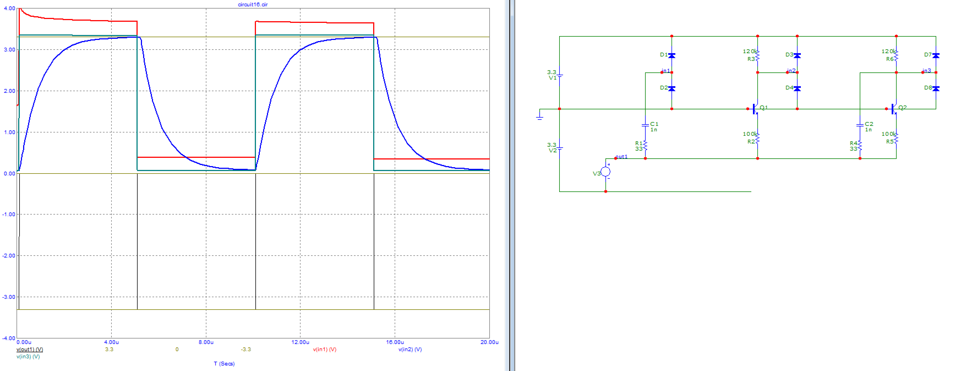Select diode D7 symbol
The width and height of the screenshot is (980, 371).
[936, 56]
